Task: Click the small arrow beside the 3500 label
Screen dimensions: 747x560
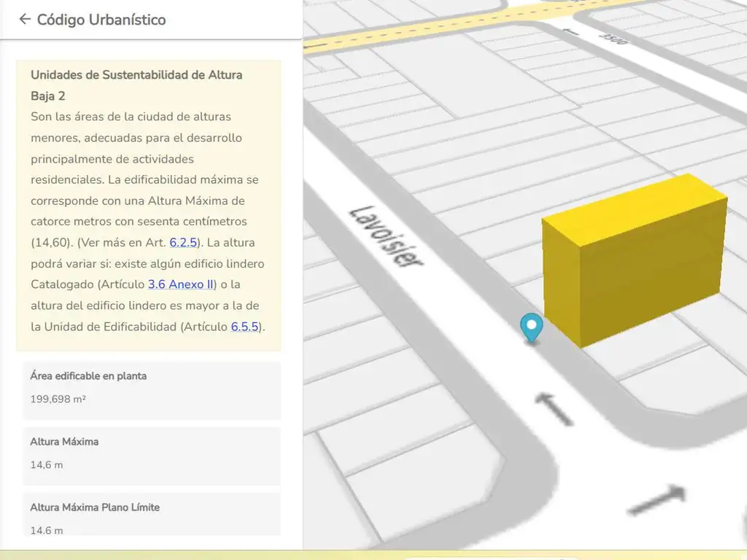Action: pos(573,32)
